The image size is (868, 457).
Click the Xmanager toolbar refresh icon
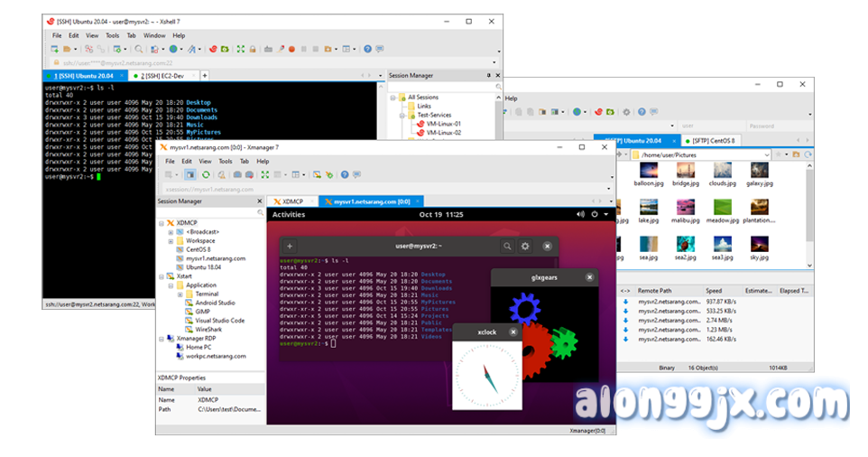point(206,174)
